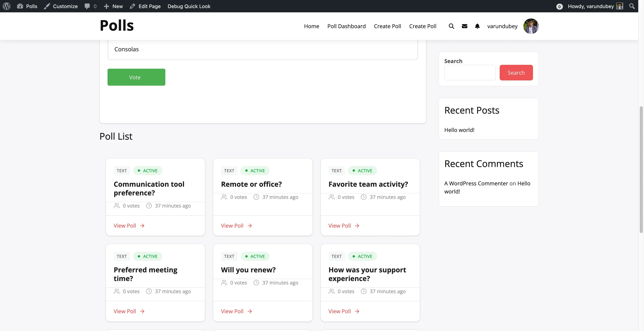Click varundubey username in site header
Image resolution: width=644 pixels, height=331 pixels.
click(502, 26)
